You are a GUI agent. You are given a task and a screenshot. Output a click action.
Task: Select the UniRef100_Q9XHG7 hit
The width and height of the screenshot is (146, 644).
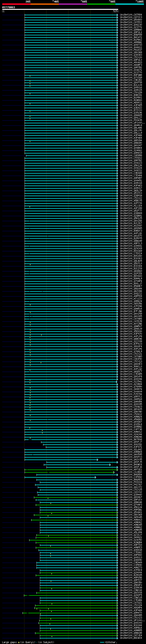(x=131, y=497)
